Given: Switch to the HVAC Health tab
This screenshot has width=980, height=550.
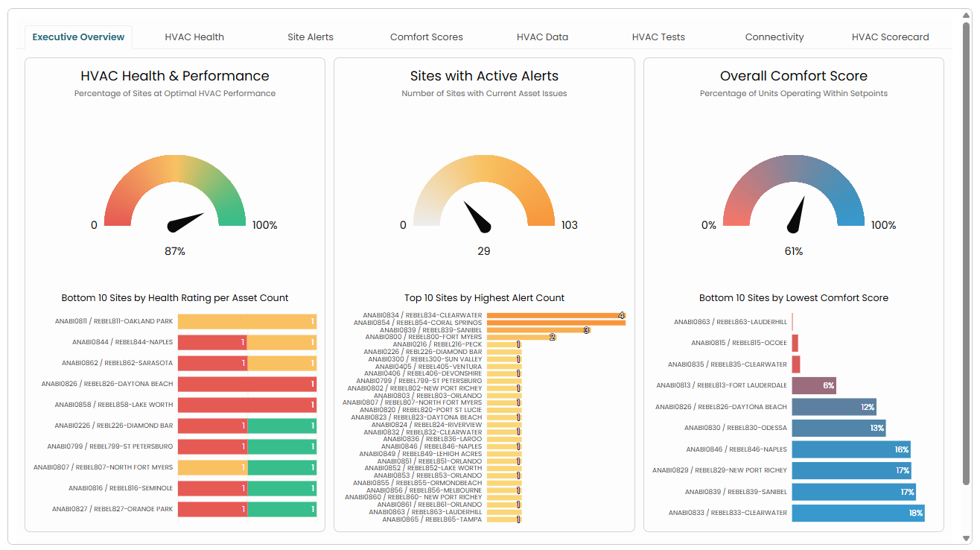Looking at the screenshot, I should pos(194,37).
